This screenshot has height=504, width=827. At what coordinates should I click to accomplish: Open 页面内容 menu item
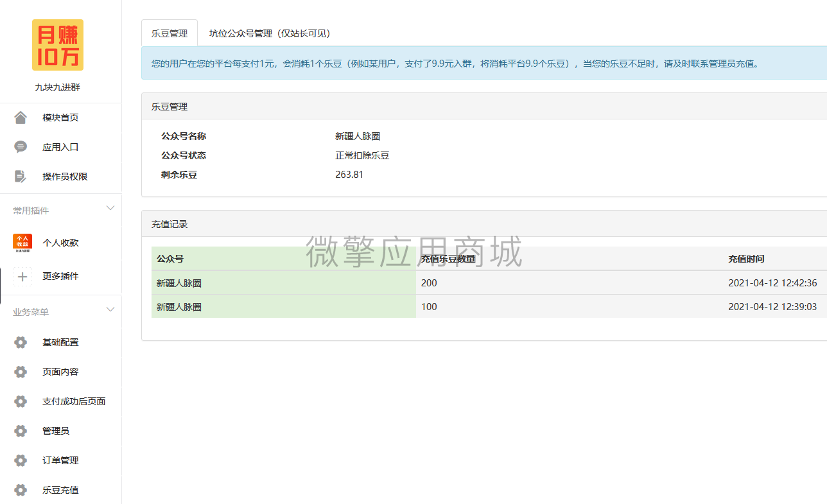pos(60,372)
